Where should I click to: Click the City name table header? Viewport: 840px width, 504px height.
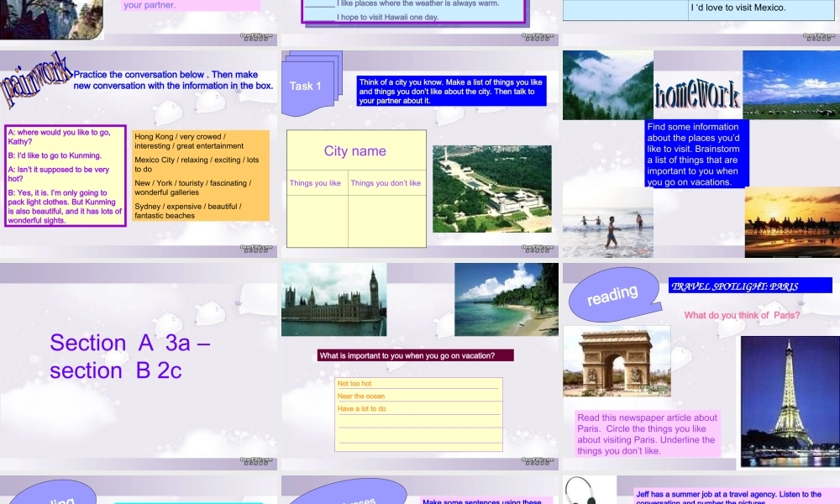pyautogui.click(x=355, y=151)
